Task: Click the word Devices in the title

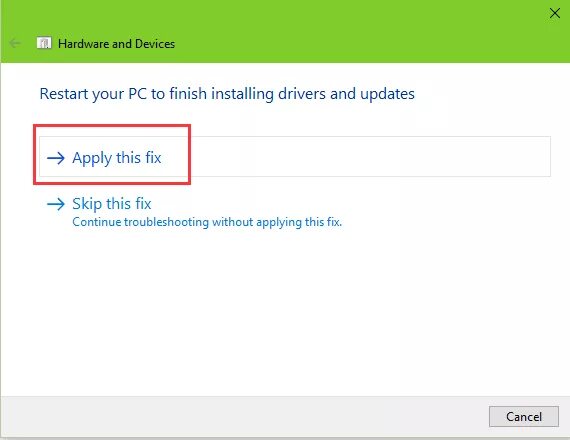Action: click(x=155, y=44)
